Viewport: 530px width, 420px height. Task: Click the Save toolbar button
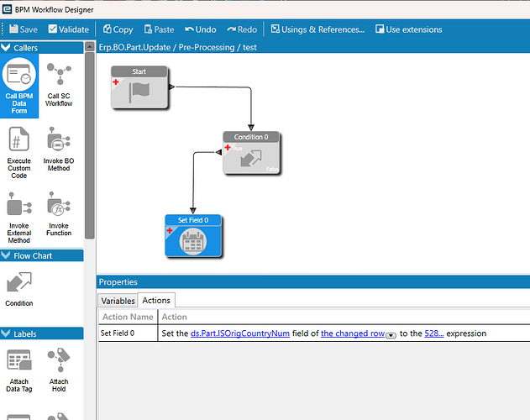[x=24, y=29]
